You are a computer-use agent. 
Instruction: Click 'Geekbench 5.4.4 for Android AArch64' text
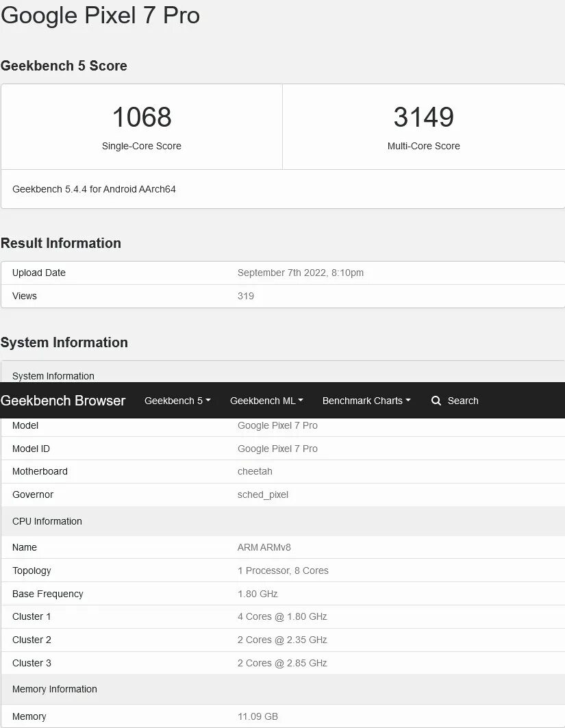pos(94,189)
